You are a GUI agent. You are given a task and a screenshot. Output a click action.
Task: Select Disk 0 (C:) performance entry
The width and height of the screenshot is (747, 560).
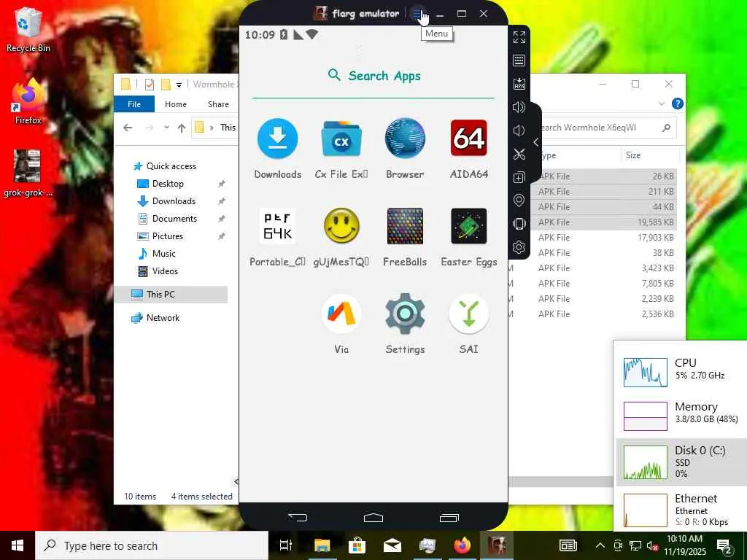tap(681, 462)
